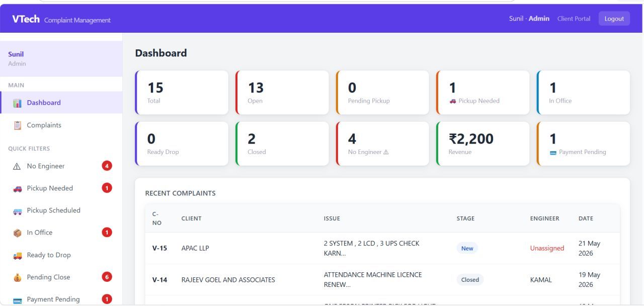Image resolution: width=644 pixels, height=306 pixels.
Task: Click the APAC LLP client cell
Action: pyautogui.click(x=195, y=248)
